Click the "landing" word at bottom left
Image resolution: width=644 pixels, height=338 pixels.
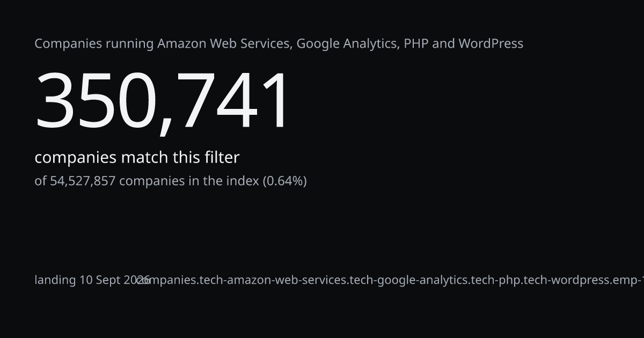click(x=55, y=280)
